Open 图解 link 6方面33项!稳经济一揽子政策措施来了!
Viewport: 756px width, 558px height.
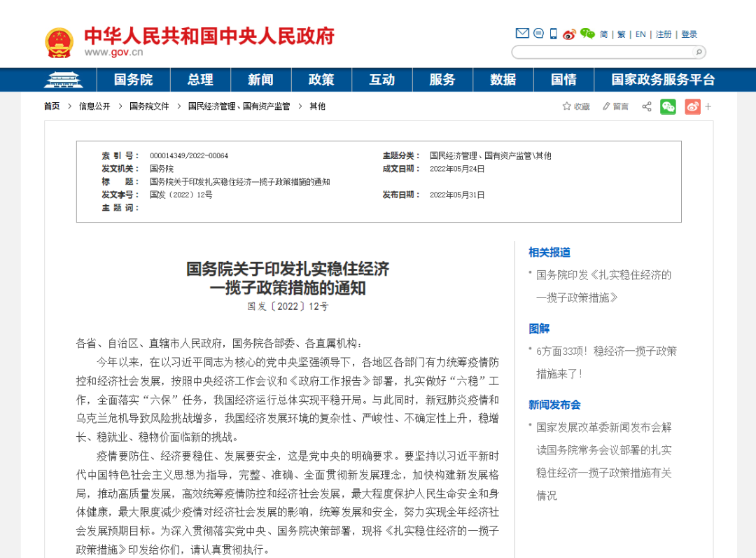click(606, 362)
